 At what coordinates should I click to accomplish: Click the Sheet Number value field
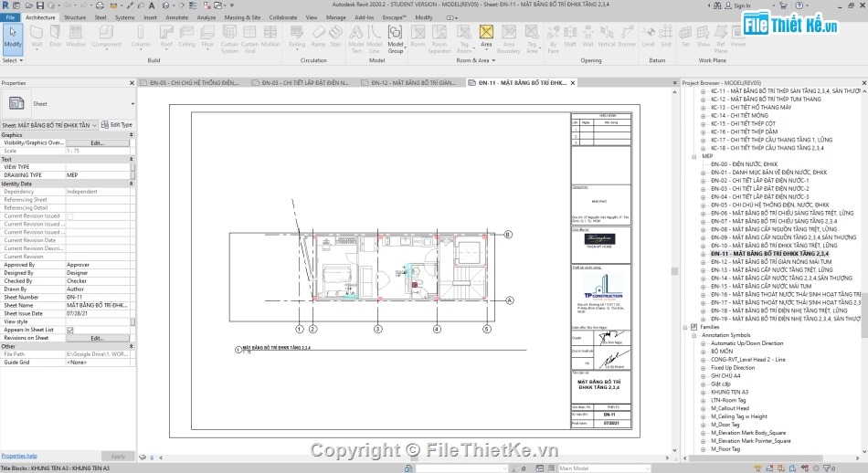coord(98,297)
